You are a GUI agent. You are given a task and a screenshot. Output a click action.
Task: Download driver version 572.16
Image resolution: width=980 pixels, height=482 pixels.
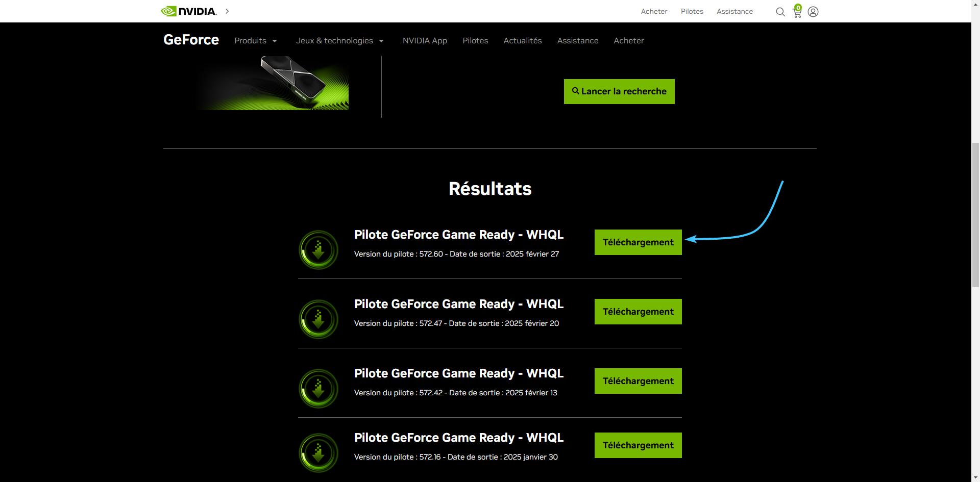(638, 445)
